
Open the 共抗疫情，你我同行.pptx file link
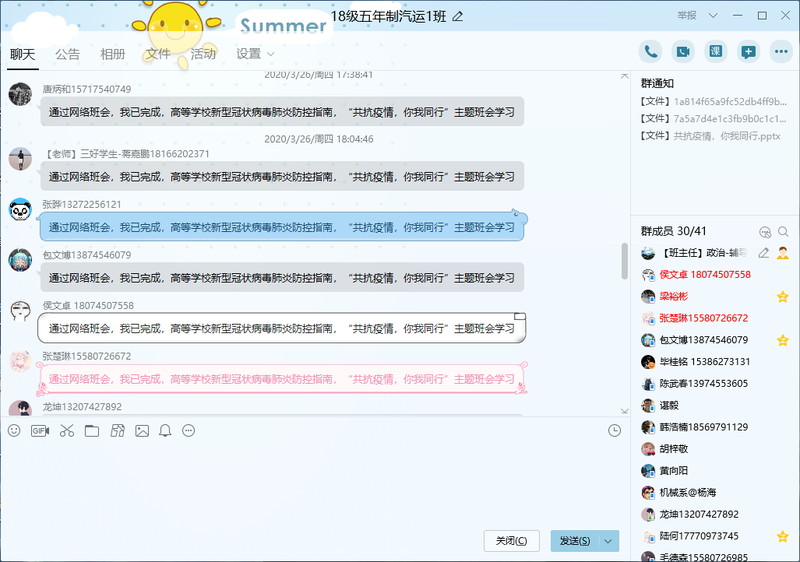click(x=711, y=136)
